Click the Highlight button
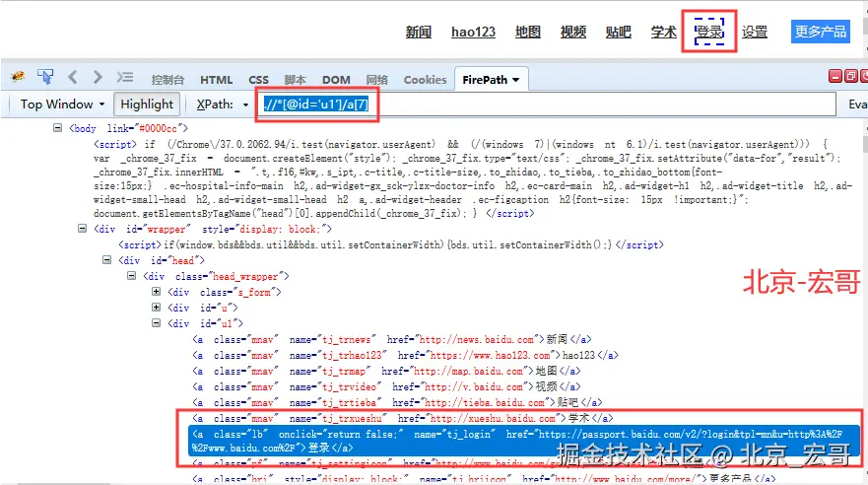The width and height of the screenshot is (868, 485). (x=147, y=104)
